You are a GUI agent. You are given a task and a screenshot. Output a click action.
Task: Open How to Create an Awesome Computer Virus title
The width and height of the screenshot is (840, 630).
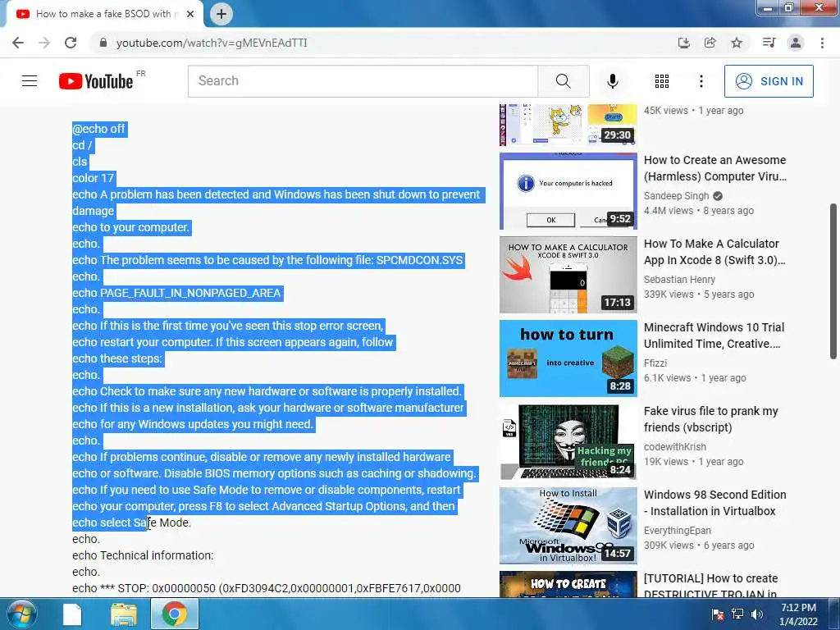coord(715,168)
